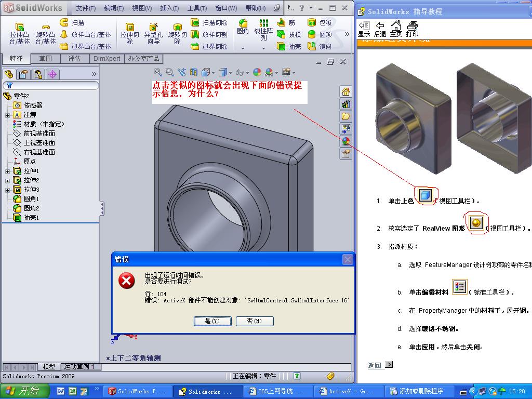Expand the 注解 folder in the tree
Image resolution: width=532 pixels, height=399 pixels.
pyautogui.click(x=6, y=115)
